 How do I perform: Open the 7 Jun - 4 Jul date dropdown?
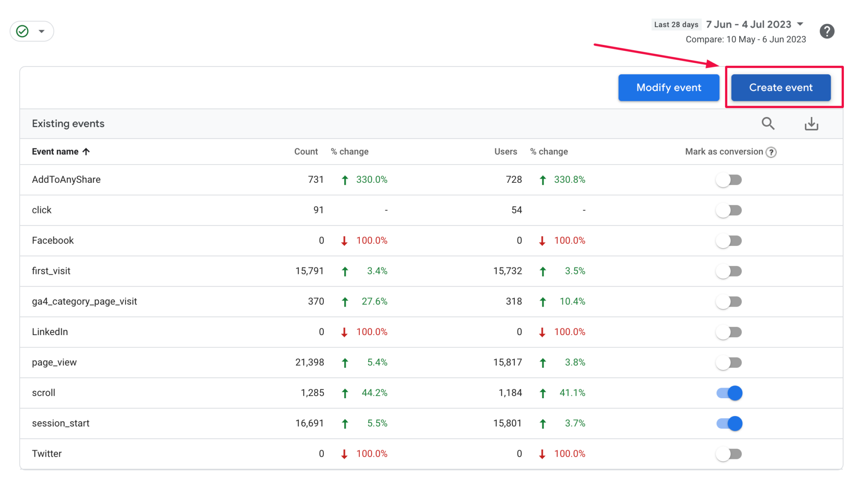(799, 24)
